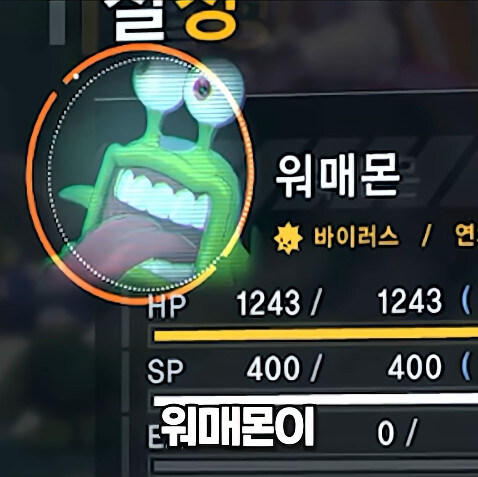Image resolution: width=478 pixels, height=477 pixels.
Task: Click the yellow virus attribute icon
Action: (x=288, y=238)
